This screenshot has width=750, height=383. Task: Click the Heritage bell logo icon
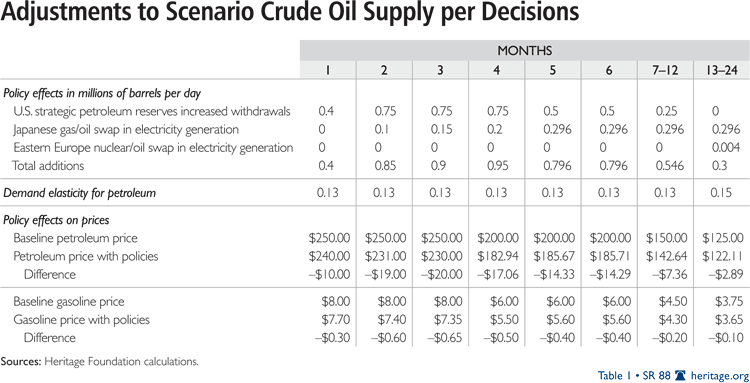(x=680, y=375)
